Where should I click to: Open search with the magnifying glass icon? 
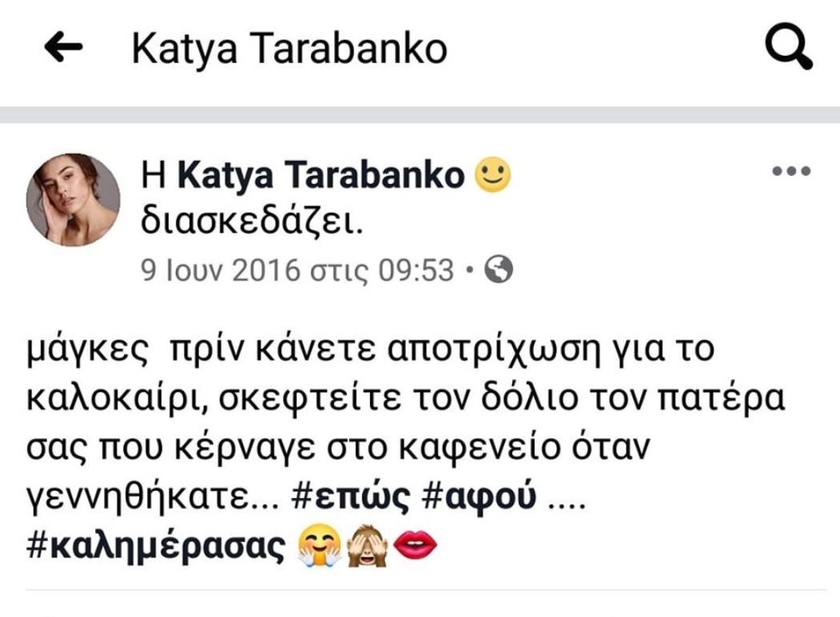point(789,46)
